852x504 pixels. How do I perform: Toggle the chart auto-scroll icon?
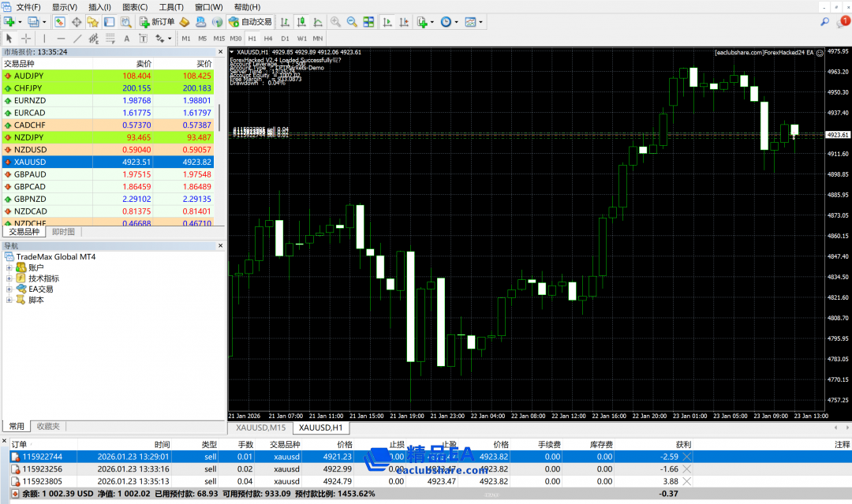(x=386, y=22)
